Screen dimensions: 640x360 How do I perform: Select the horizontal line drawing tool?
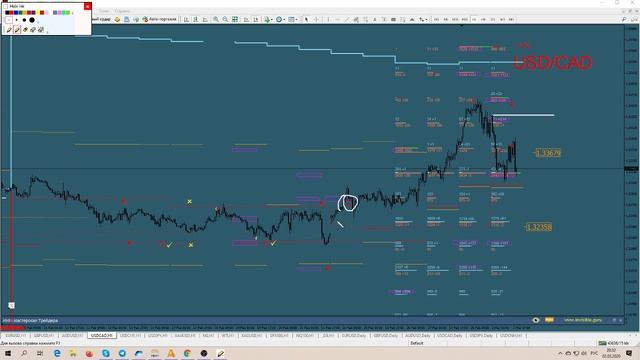pyautogui.click(x=338, y=19)
